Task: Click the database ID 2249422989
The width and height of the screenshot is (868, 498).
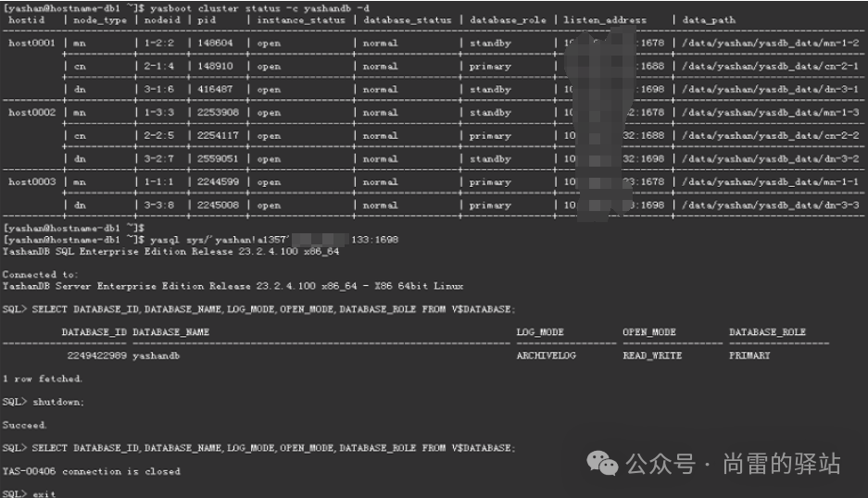Action: [x=97, y=355]
